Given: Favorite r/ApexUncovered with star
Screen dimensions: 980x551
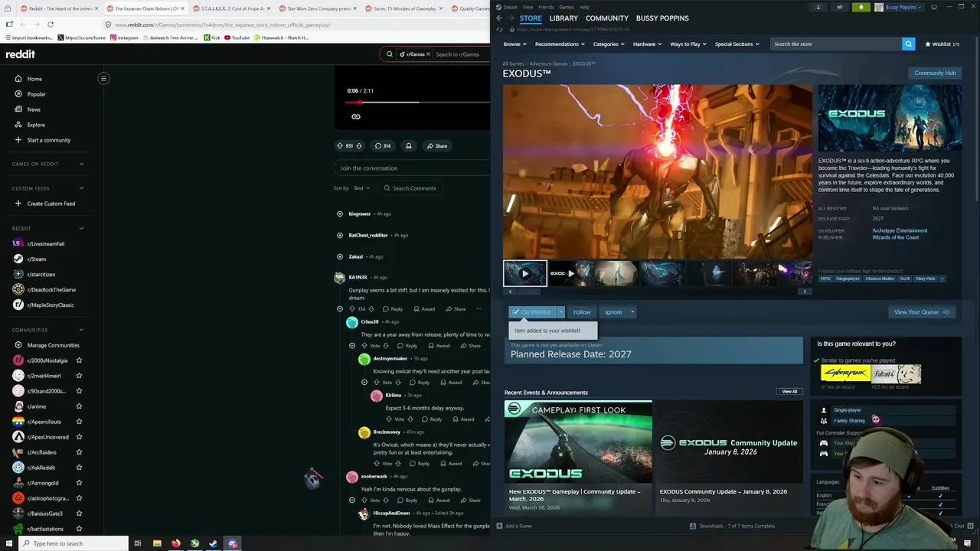Looking at the screenshot, I should point(79,437).
